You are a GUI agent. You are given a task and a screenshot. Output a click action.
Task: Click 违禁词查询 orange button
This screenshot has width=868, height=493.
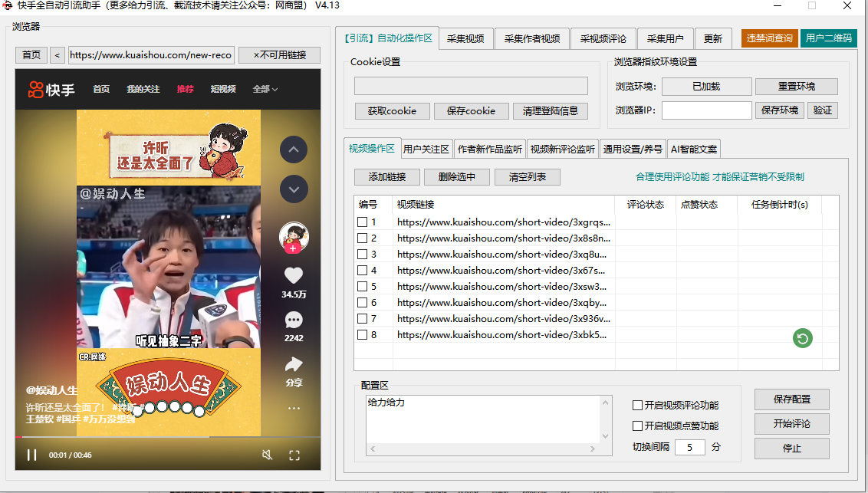[x=769, y=38]
